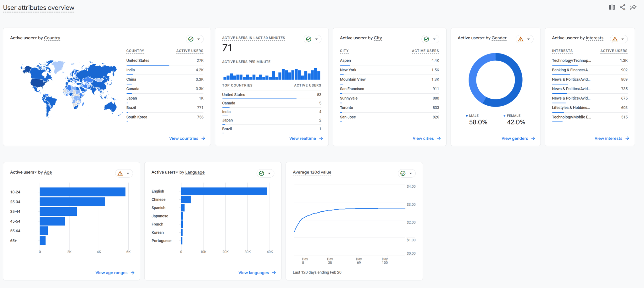Image resolution: width=644 pixels, height=288 pixels.
Task: Follow the View countries link
Action: (x=187, y=138)
